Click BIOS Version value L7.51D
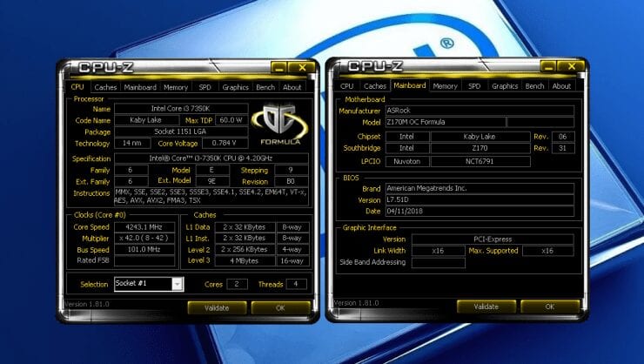Screen dimensions: 644x364 coord(480,199)
